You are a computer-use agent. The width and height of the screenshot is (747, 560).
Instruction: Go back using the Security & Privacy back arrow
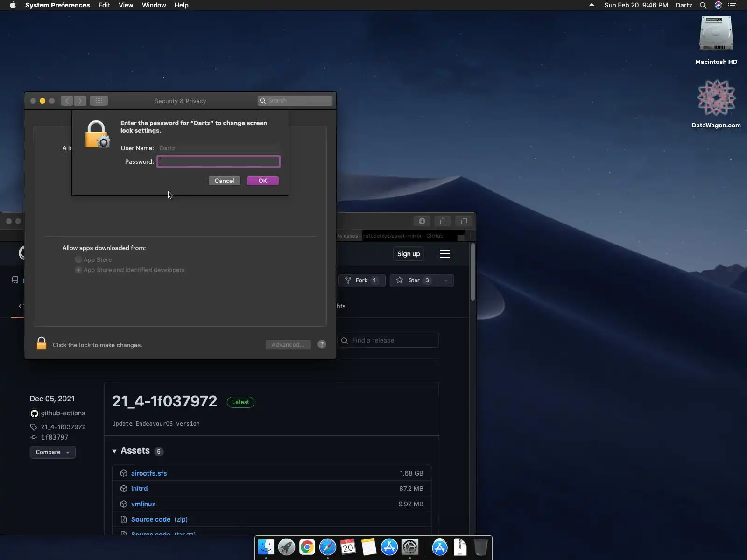(67, 101)
